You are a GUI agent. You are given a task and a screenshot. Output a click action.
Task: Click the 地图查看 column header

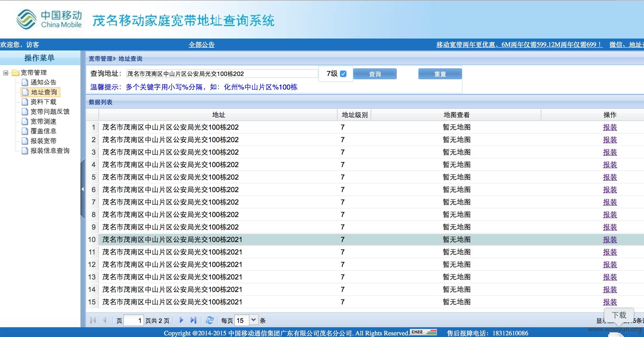[x=456, y=115]
